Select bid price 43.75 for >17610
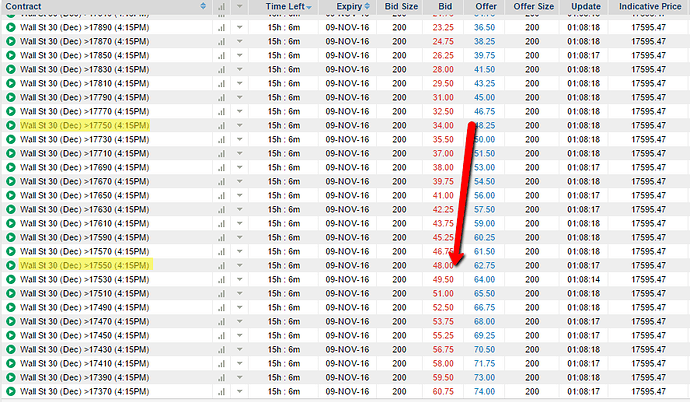This screenshot has height=402, width=690. point(443,223)
